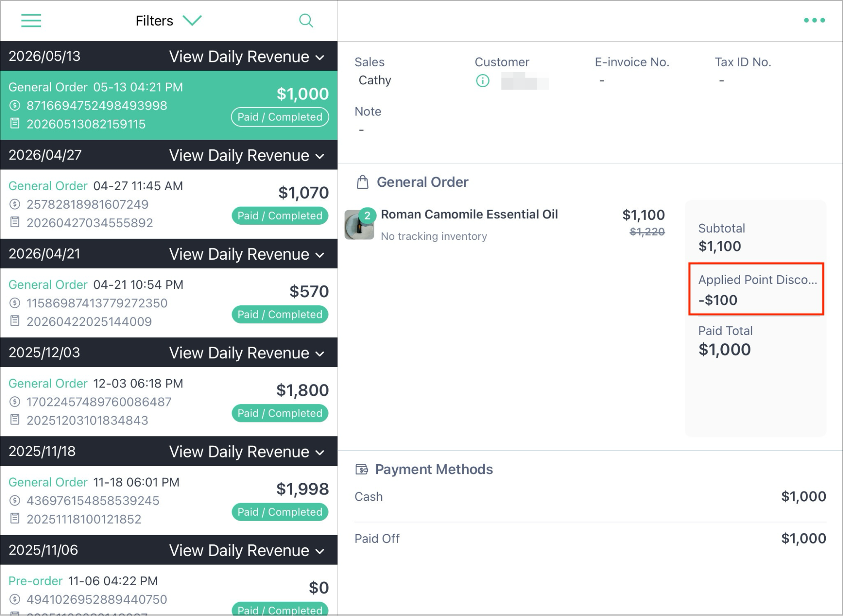Click the receipt icon for 20260513082159115
This screenshot has width=843, height=616.
tap(15, 124)
